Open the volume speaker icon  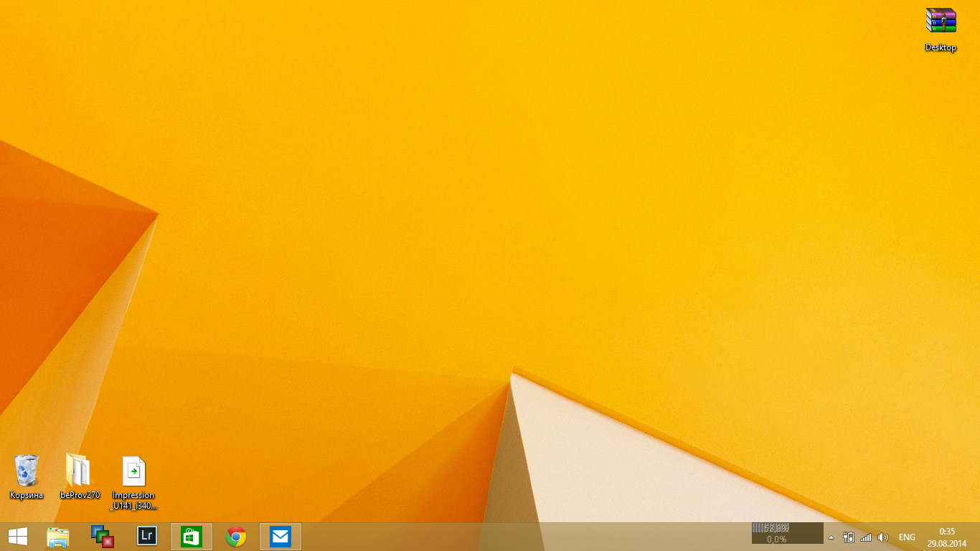point(883,537)
